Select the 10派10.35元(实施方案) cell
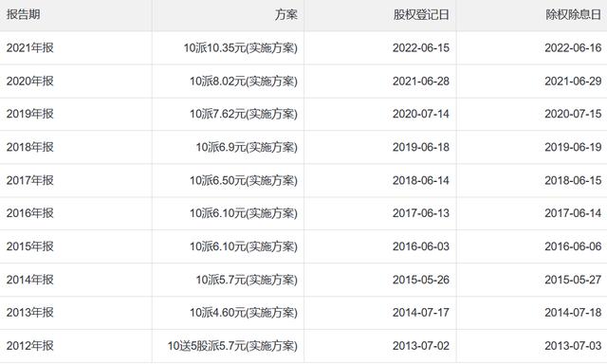This screenshot has width=607, height=364. pyautogui.click(x=240, y=48)
